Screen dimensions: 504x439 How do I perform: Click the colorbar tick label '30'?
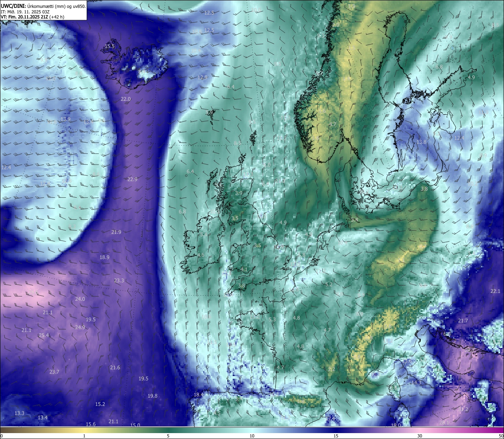[420, 436]
